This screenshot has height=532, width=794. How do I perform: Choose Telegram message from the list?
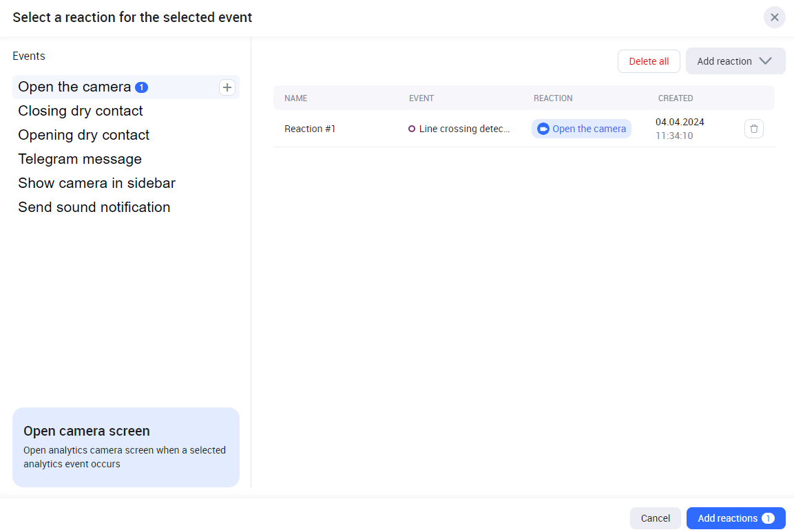tap(80, 159)
